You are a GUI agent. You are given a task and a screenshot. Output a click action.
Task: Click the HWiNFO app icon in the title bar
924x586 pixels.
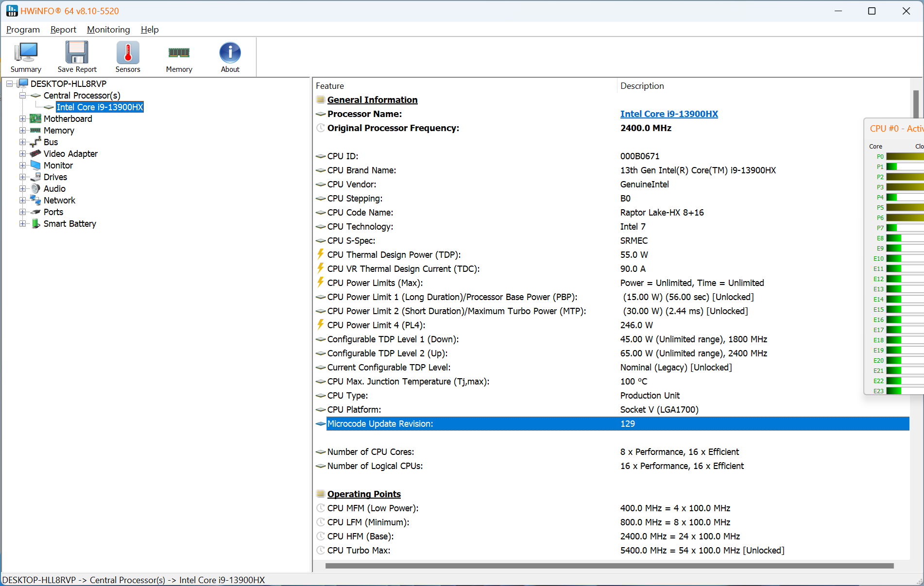(12, 11)
